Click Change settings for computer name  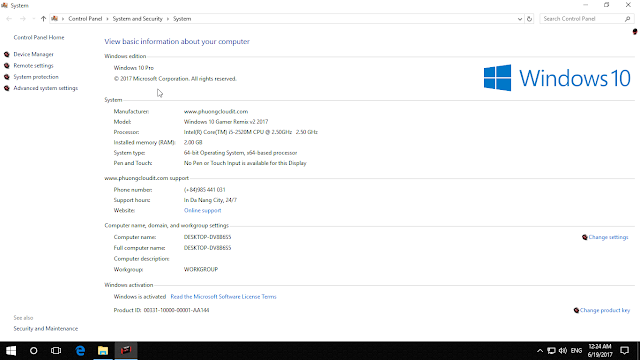[608, 237]
